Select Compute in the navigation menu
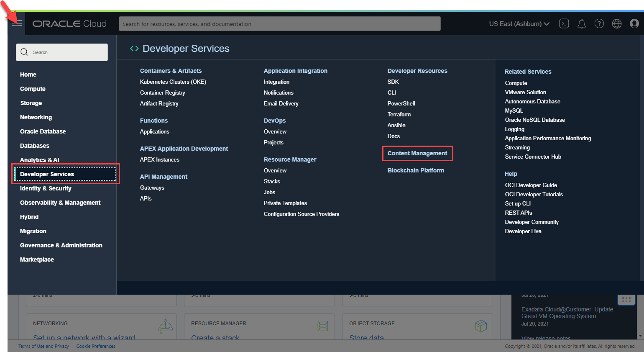644x352 pixels. pos(33,89)
